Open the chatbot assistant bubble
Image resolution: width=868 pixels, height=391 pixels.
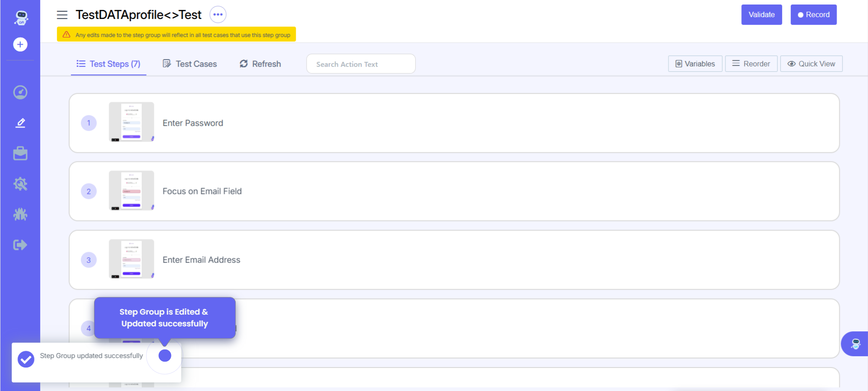855,344
